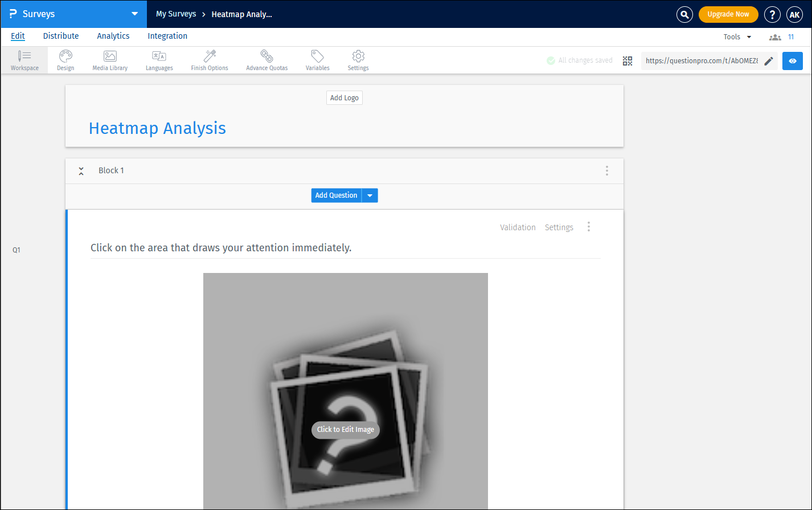This screenshot has width=812, height=510.
Task: Click to edit the question image placeholder
Action: click(x=345, y=430)
